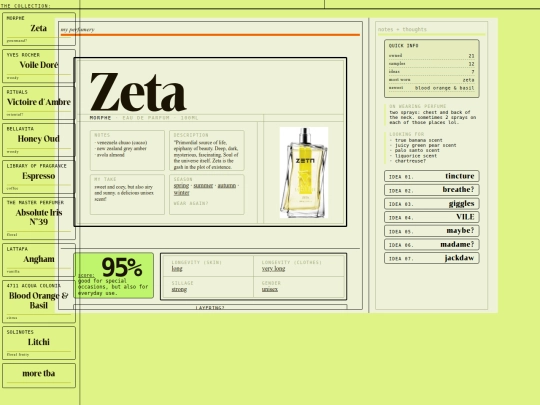The image size is (540, 405).
Task: Click the my perfumery heading
Action: point(77,29)
